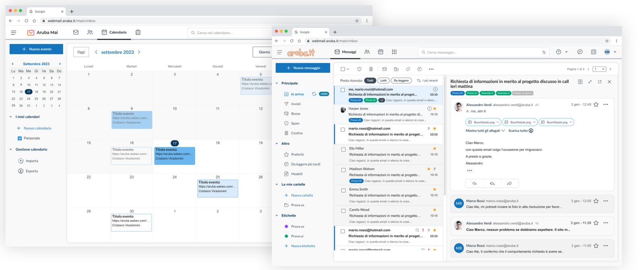Click Nuovo evento button
Screen dimensions: 644x270
click(x=36, y=49)
